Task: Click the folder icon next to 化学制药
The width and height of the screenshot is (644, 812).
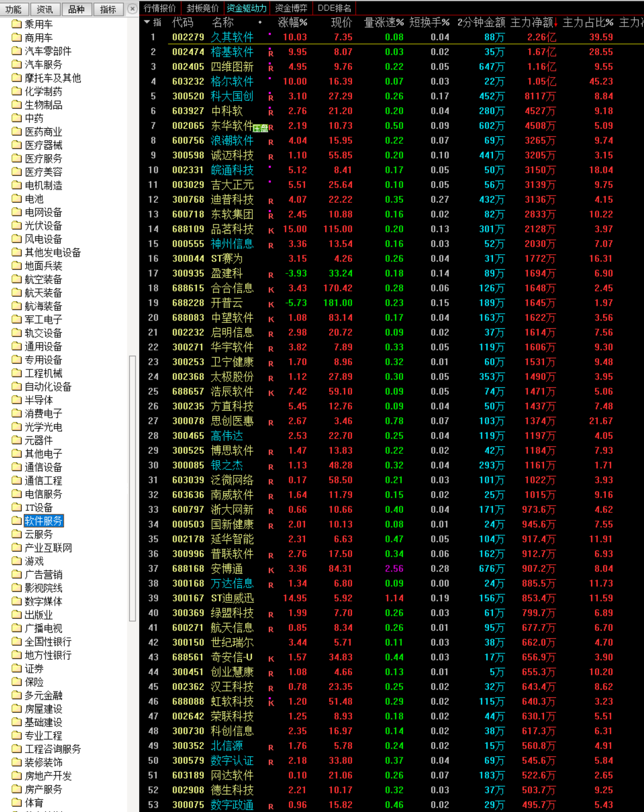Action: pyautogui.click(x=17, y=91)
